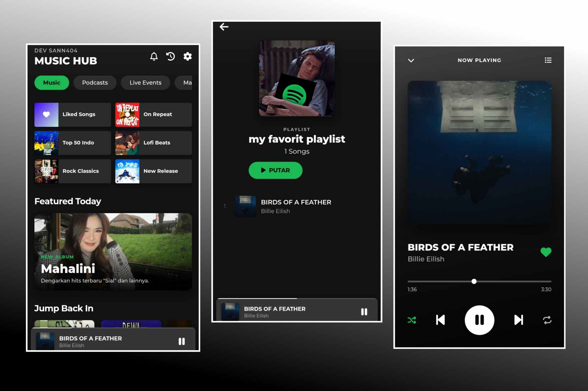The width and height of the screenshot is (588, 391).
Task: Open settings gear in Music Hub
Action: tap(188, 56)
